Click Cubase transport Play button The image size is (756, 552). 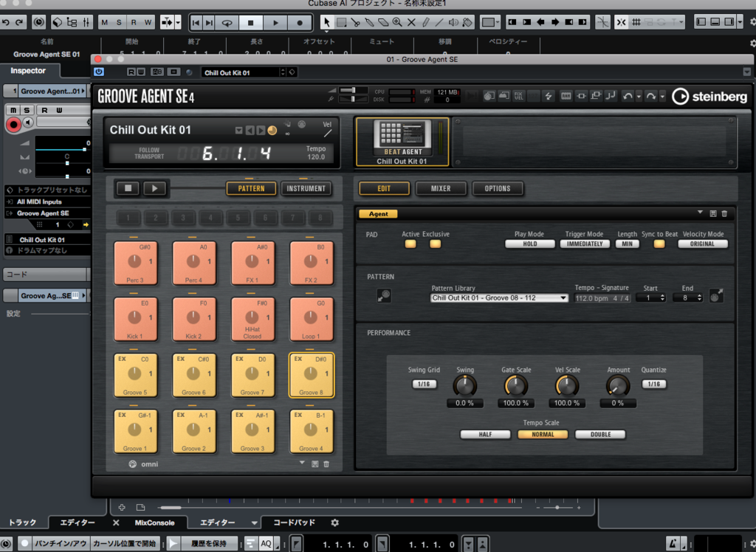tap(275, 22)
